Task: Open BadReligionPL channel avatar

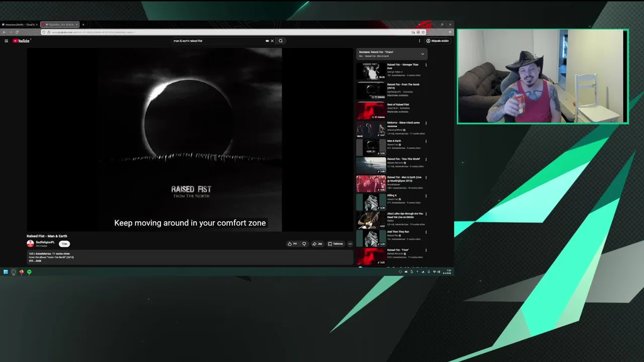Action: [30, 243]
